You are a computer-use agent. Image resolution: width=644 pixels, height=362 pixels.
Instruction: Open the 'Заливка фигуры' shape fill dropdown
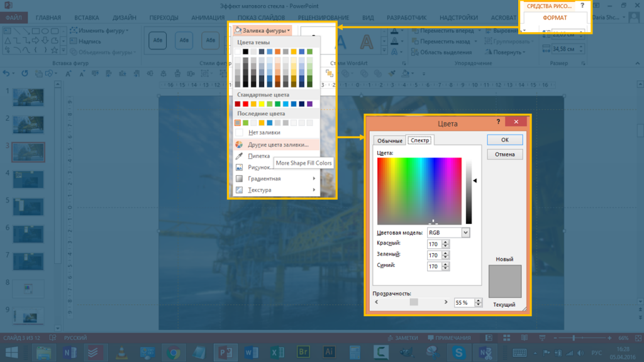(x=263, y=30)
